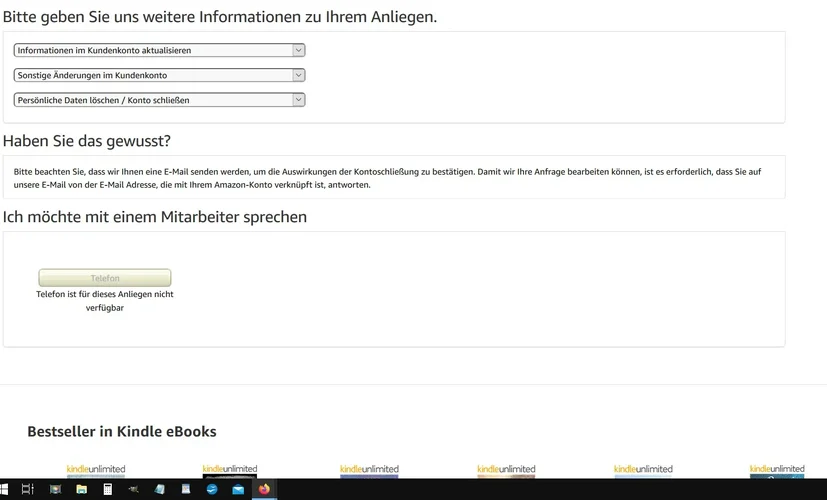The width and height of the screenshot is (827, 500).
Task: Open the Thunderbird icon in the taskbar
Action: click(x=212, y=489)
